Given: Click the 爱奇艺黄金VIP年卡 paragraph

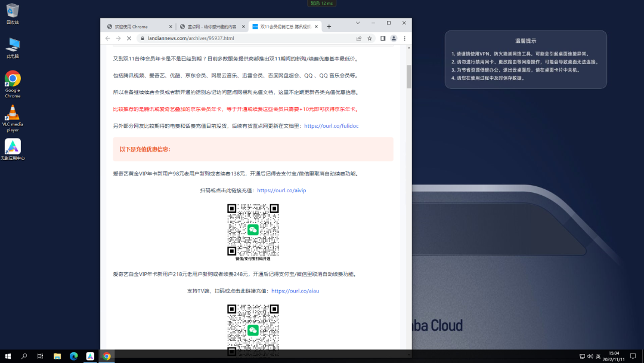Looking at the screenshot, I should pos(236,174).
